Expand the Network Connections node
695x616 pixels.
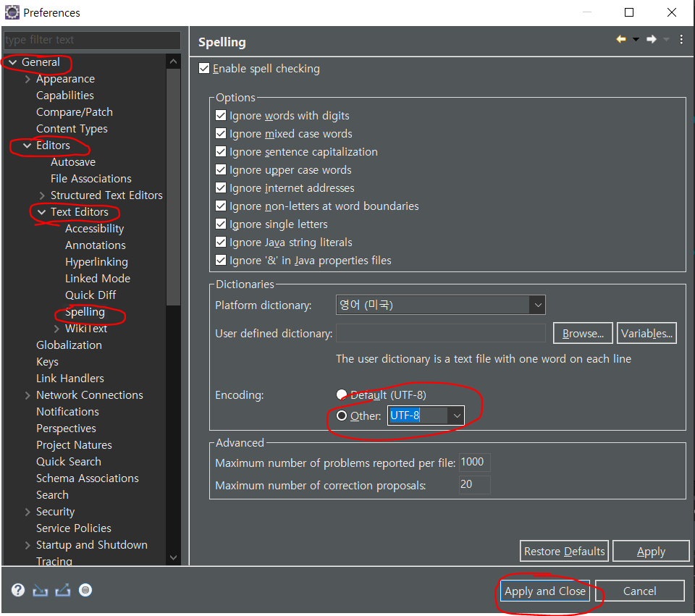pos(28,395)
